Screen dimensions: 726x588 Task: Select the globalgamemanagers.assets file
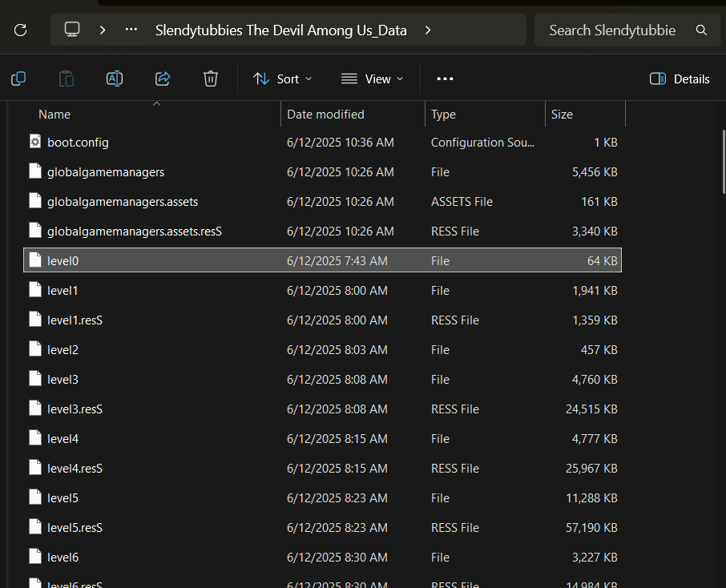tap(123, 202)
